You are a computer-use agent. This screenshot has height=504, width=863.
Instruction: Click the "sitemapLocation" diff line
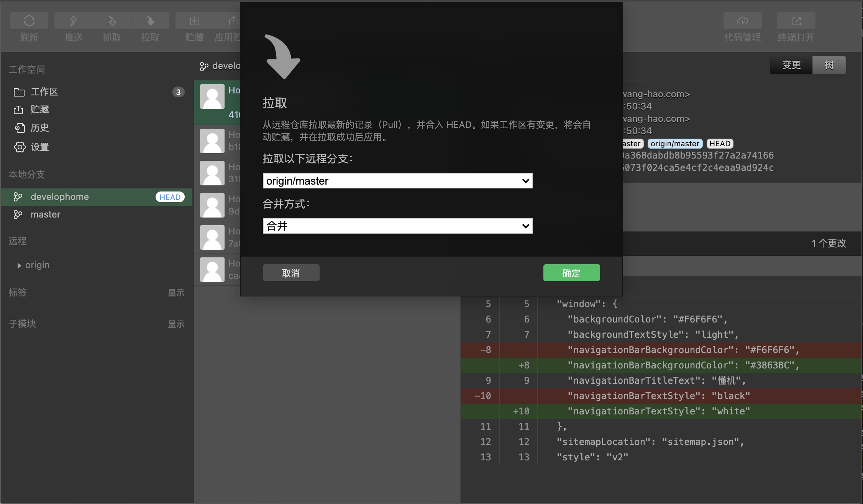(x=661, y=442)
